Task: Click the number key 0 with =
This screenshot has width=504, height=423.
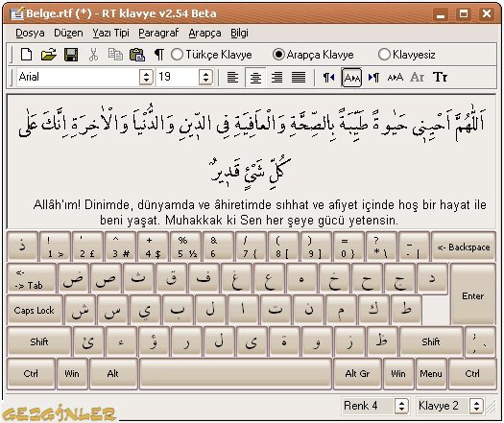Action: pyautogui.click(x=349, y=247)
